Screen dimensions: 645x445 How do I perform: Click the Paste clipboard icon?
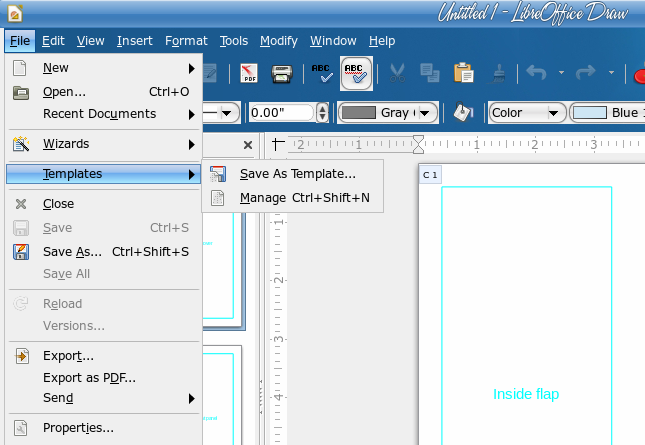click(464, 73)
